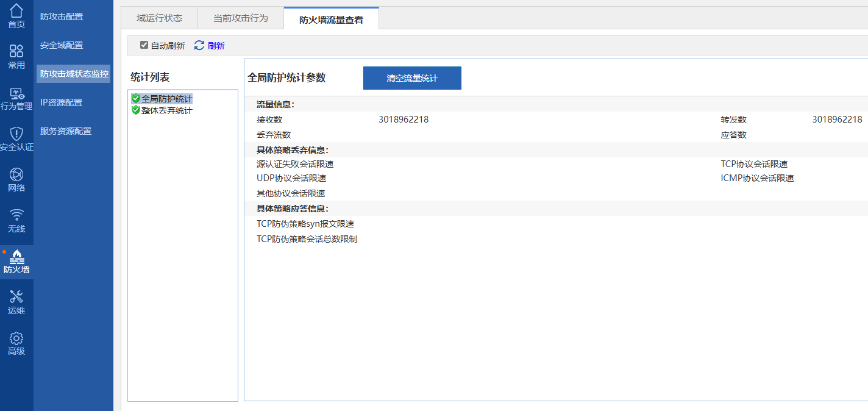Select the 防火墙流量查看 tab

[x=331, y=19]
